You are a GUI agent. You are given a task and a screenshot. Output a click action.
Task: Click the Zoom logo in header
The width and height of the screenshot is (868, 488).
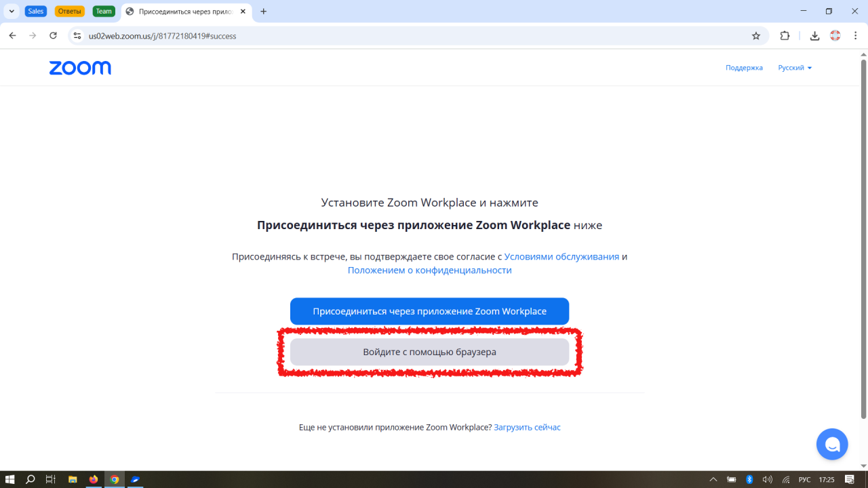pyautogui.click(x=80, y=68)
